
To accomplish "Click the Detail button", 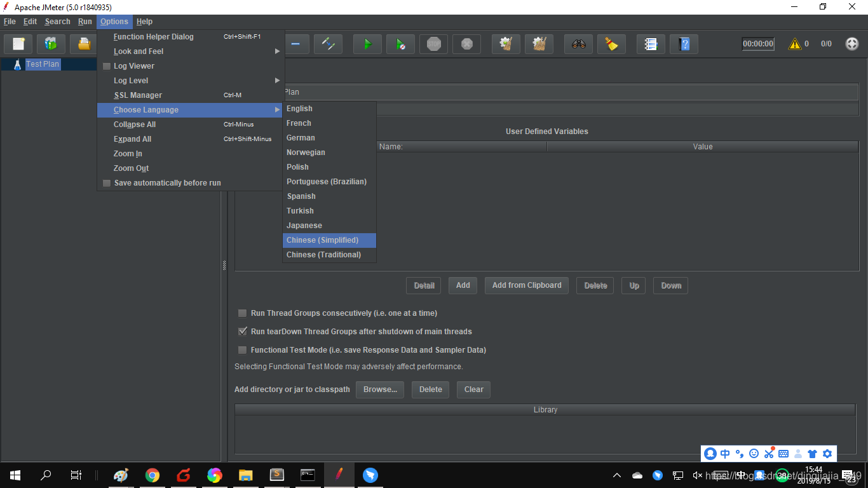I will pos(424,285).
